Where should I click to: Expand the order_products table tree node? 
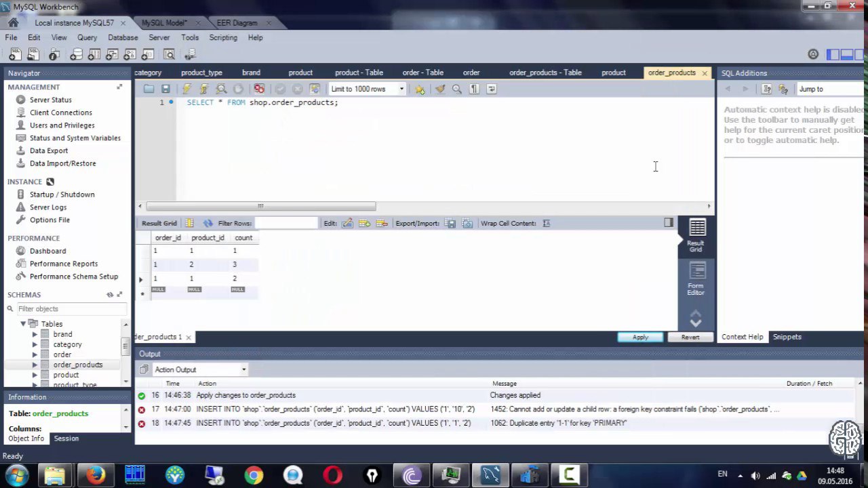[35, 365]
